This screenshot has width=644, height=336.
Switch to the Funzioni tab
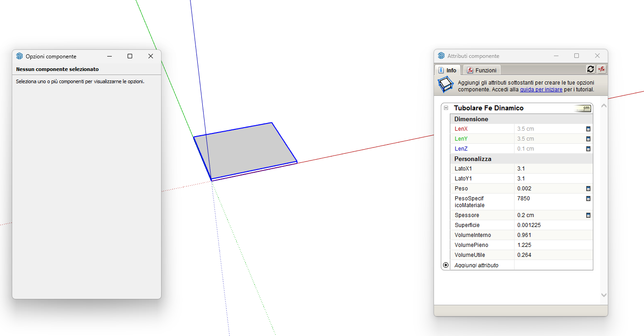click(x=482, y=70)
